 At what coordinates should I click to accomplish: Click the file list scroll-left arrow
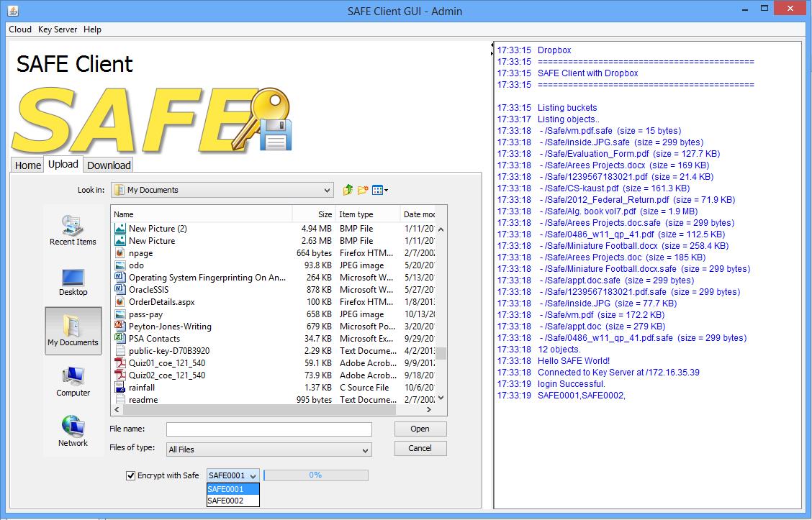(x=117, y=409)
